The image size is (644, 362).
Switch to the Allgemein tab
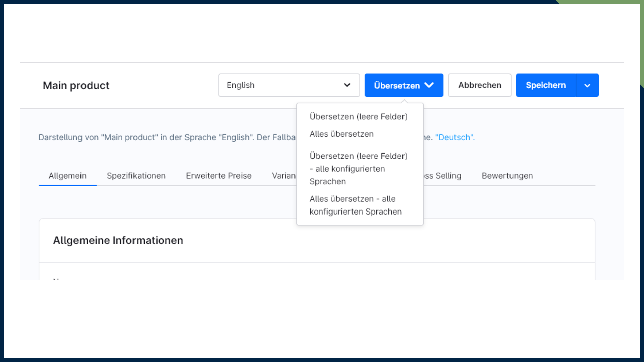pyautogui.click(x=67, y=176)
